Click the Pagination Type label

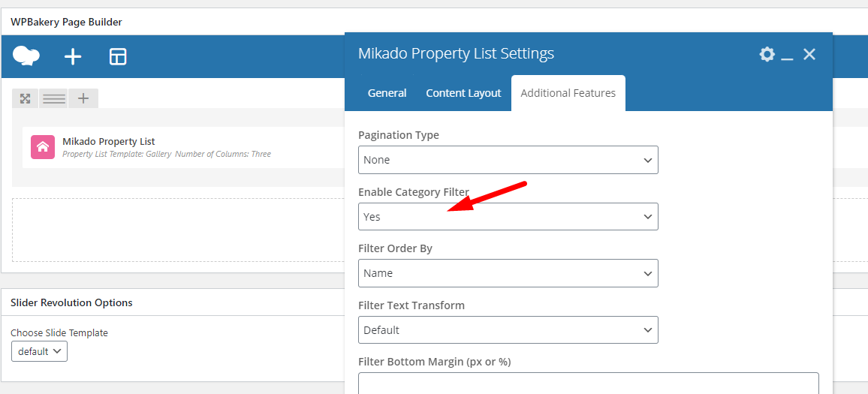point(399,135)
